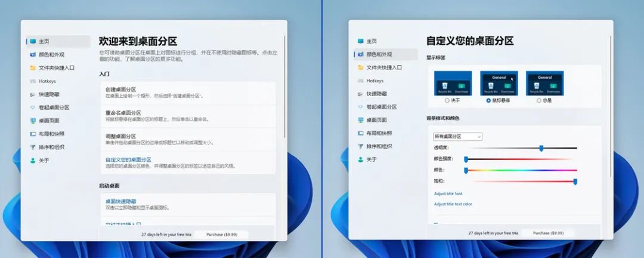Viewport: 644px width, 258px height.
Task: Click the right window's vertical scrollbar
Action: 611,105
